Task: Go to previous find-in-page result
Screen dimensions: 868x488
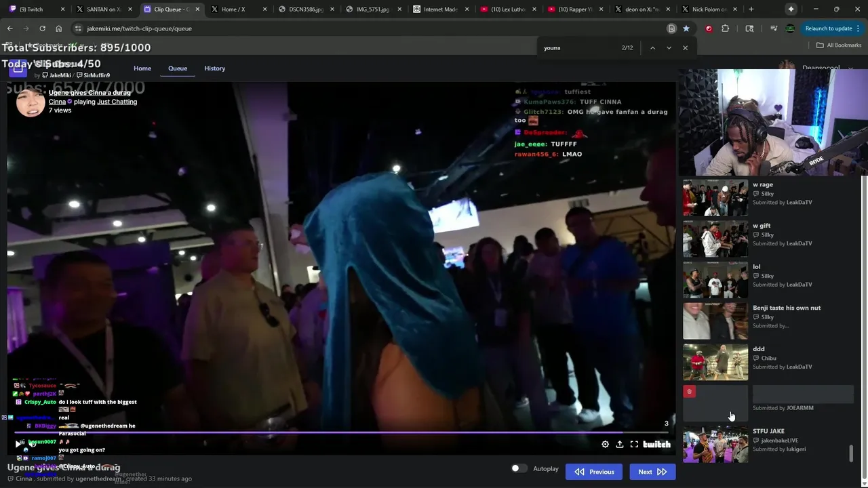Action: pos(652,47)
